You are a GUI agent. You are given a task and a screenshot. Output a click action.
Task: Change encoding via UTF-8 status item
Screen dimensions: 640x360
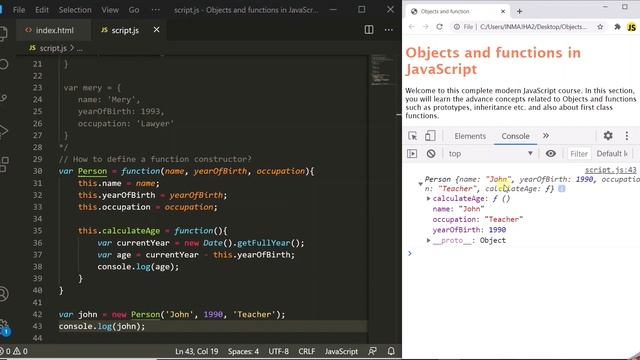coord(278,351)
